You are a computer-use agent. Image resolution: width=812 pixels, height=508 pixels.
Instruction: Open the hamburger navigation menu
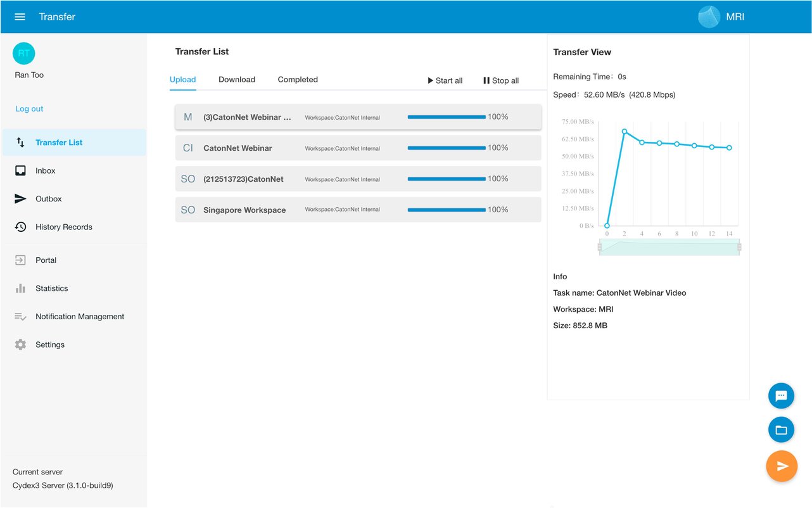point(20,16)
